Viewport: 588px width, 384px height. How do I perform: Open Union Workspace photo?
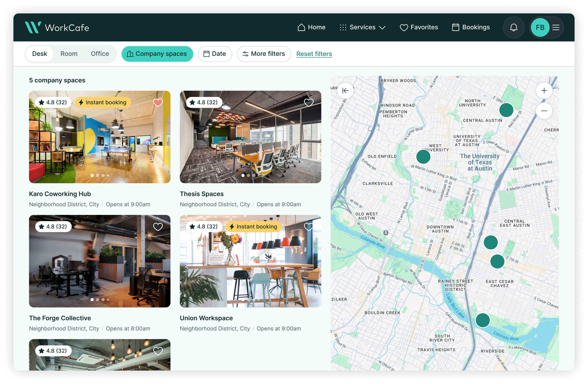pos(250,261)
